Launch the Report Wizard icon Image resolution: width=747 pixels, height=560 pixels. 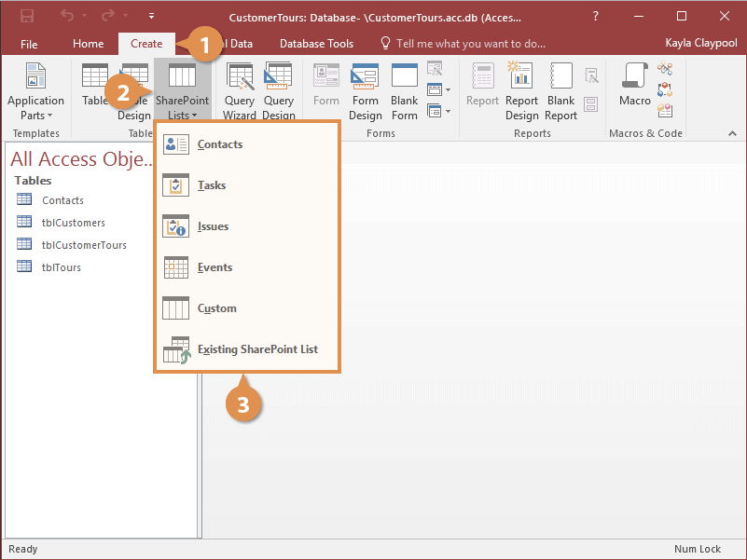tap(591, 75)
